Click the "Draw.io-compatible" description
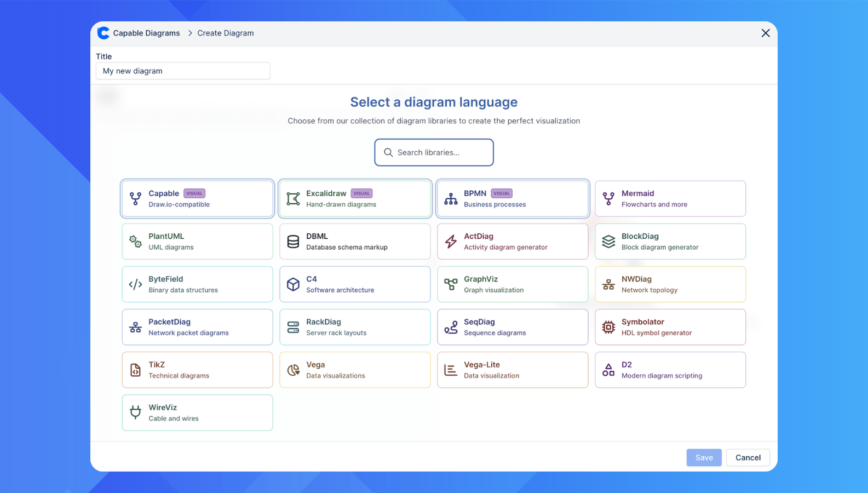This screenshot has height=493, width=868. [x=179, y=204]
